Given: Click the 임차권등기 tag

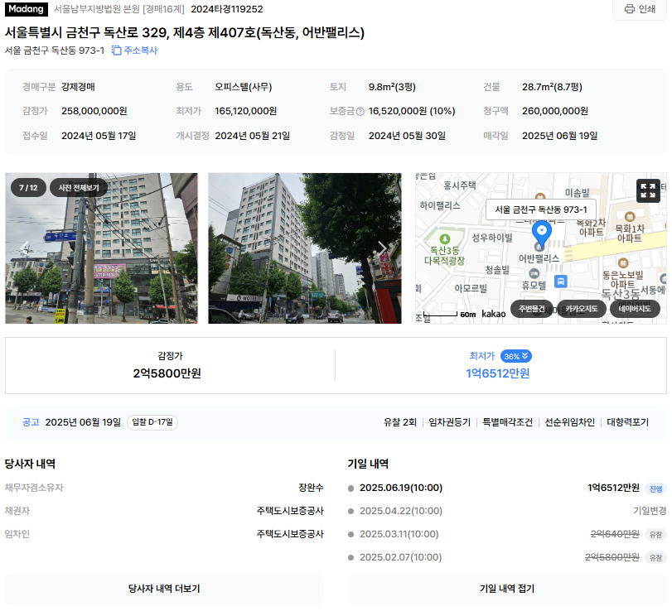Looking at the screenshot, I should 450,422.
